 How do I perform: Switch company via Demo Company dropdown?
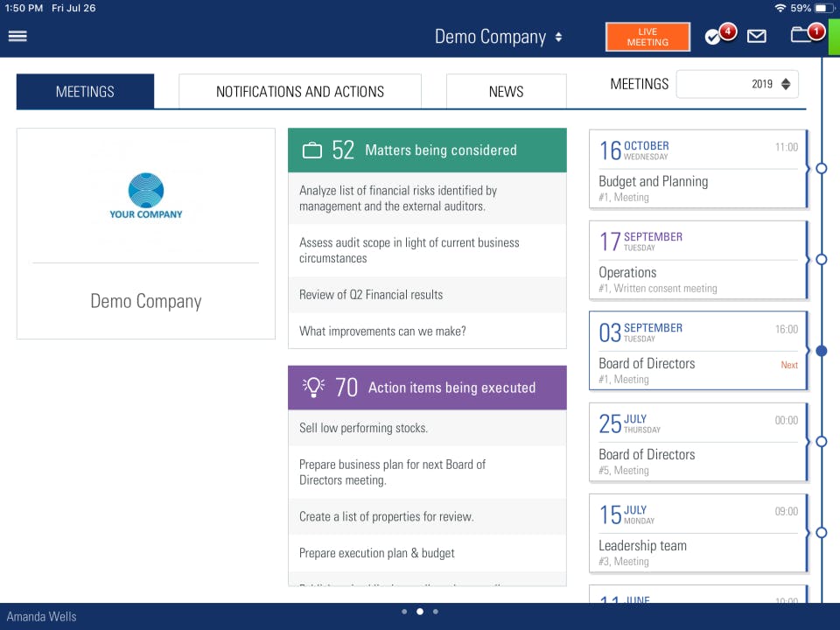pyautogui.click(x=498, y=37)
